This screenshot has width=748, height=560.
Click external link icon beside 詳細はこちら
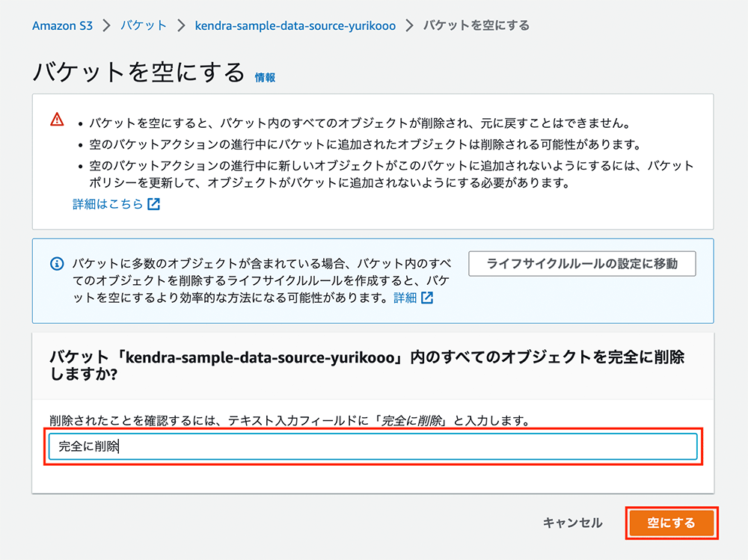(153, 204)
